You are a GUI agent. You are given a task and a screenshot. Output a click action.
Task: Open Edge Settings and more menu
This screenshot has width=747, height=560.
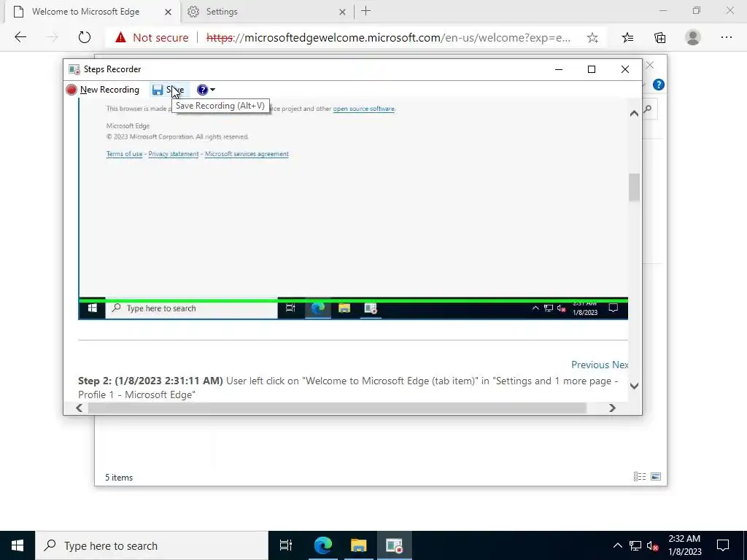click(727, 37)
